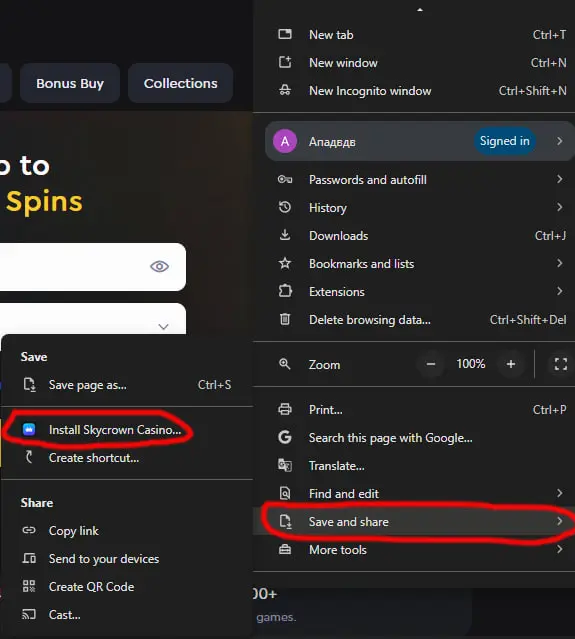Open the Collections category button
Viewport: 575px width, 639px height.
(x=181, y=83)
